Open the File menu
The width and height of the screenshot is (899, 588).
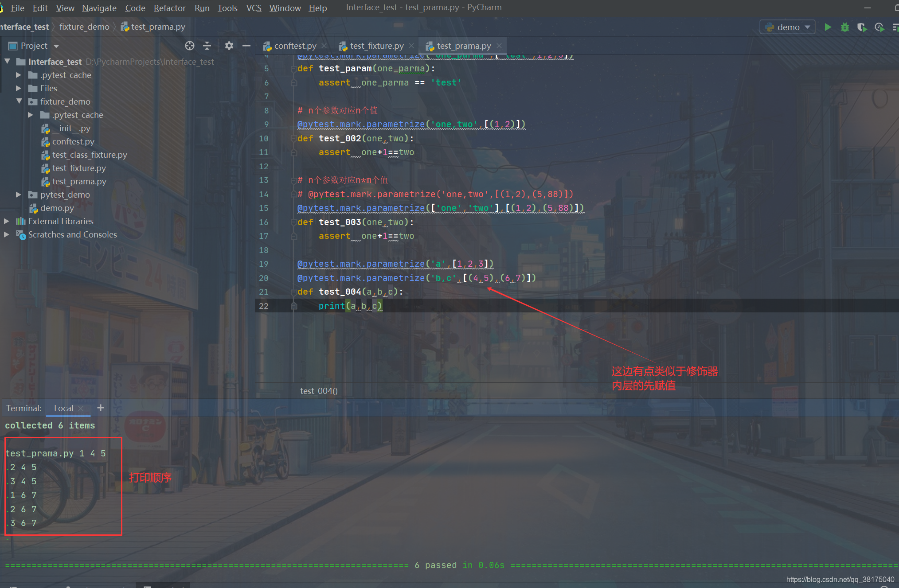click(17, 8)
